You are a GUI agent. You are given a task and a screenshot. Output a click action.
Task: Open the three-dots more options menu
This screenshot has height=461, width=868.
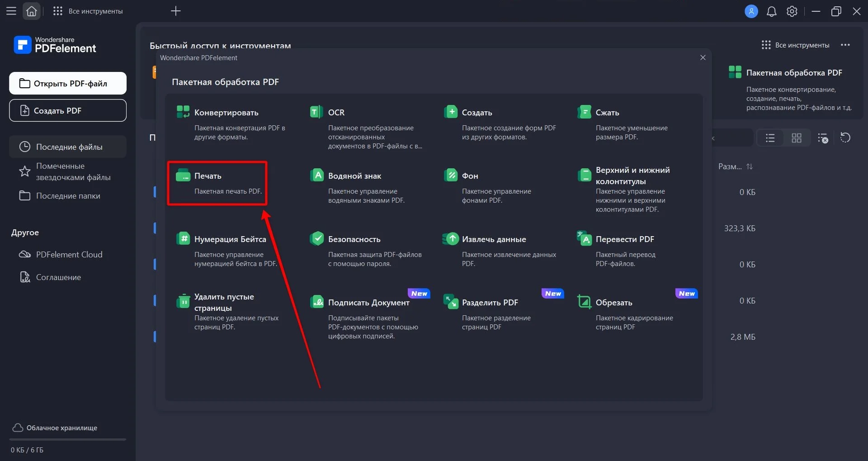coord(845,45)
